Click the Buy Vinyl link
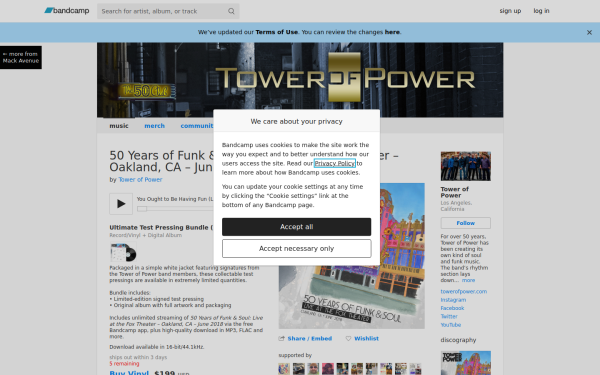600x375 pixels. click(129, 372)
